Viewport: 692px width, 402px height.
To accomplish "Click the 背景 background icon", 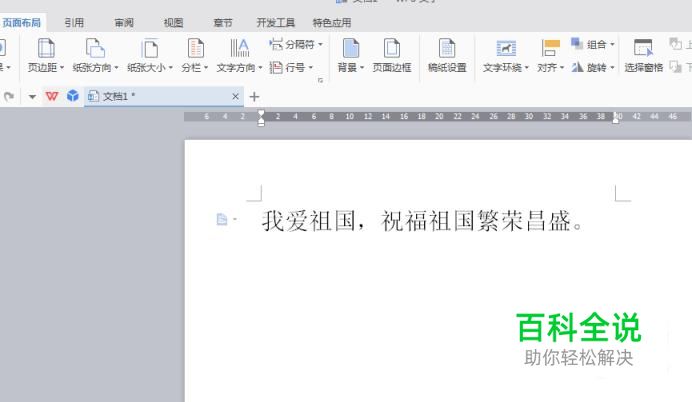I will (351, 48).
